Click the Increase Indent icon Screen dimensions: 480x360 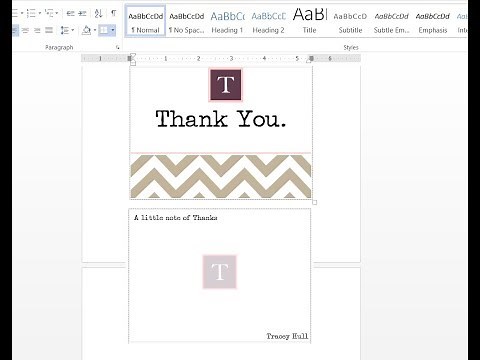[x=82, y=13]
